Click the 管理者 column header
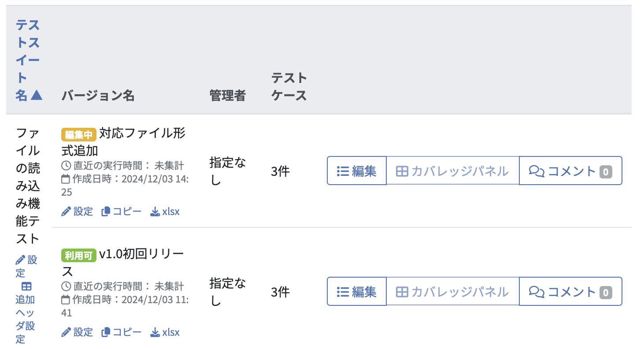The width and height of the screenshot is (644, 349). (227, 96)
